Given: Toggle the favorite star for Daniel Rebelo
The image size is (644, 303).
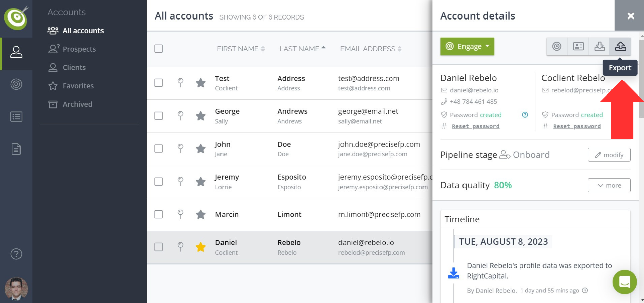Looking at the screenshot, I should point(201,247).
